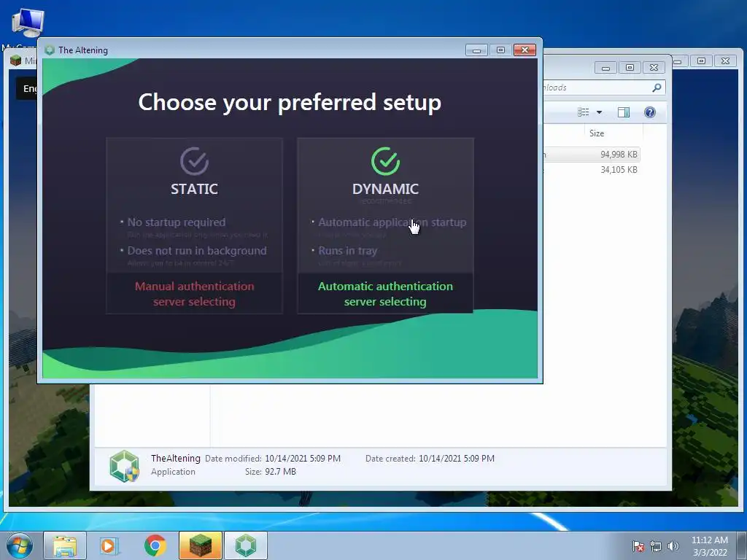This screenshot has height=560, width=747.
Task: Click 'Runs in tray' bullet text
Action: 348,251
